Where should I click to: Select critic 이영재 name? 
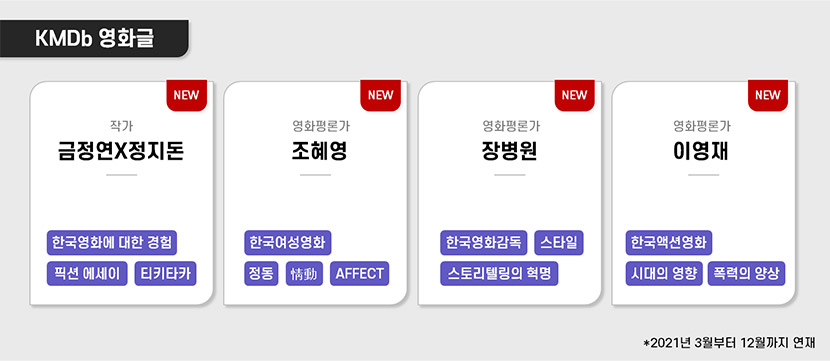click(703, 152)
